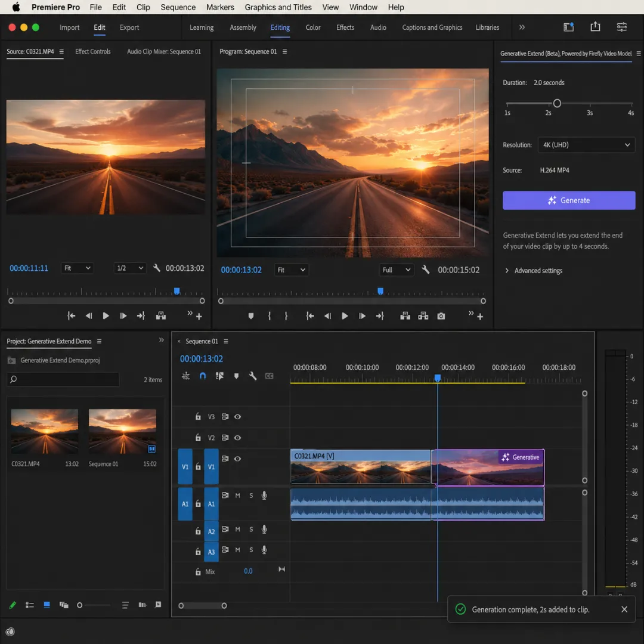Image resolution: width=644 pixels, height=644 pixels.
Task: Toggle Captions track options icon in the timeline
Action: pos(269,376)
